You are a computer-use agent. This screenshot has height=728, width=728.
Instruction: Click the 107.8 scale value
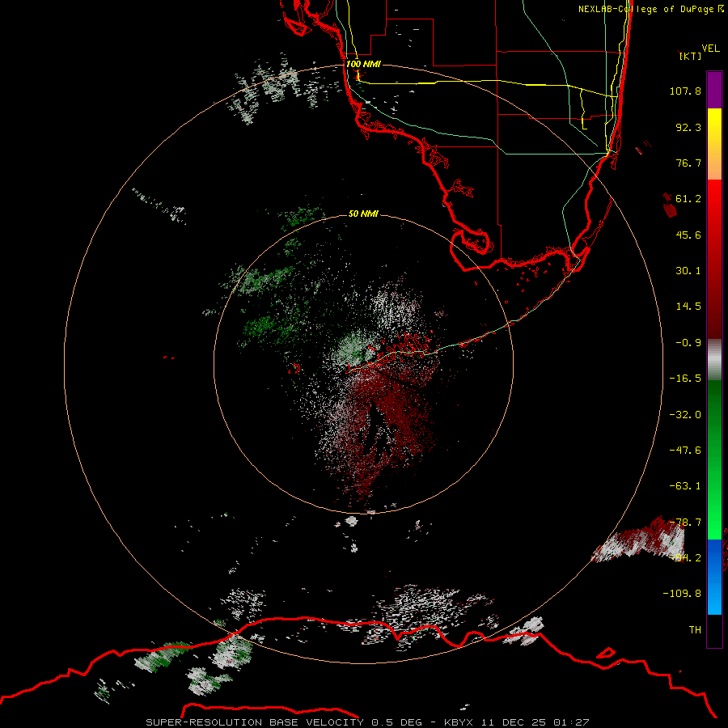click(685, 91)
